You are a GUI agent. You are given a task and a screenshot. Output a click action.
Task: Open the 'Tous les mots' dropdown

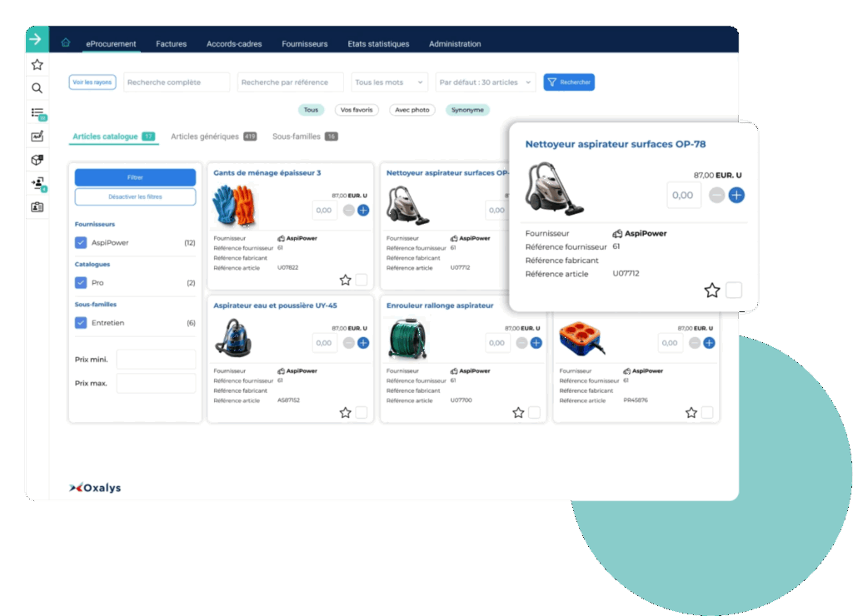tap(390, 82)
